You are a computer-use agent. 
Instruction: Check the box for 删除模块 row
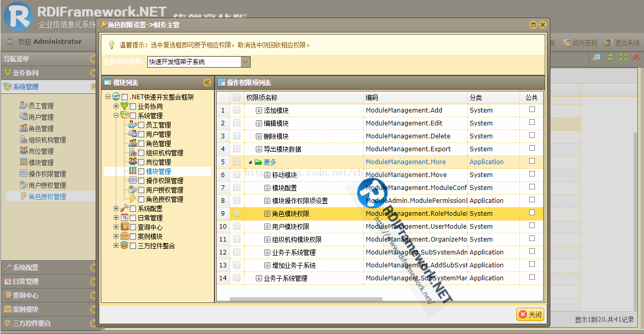[x=237, y=136]
